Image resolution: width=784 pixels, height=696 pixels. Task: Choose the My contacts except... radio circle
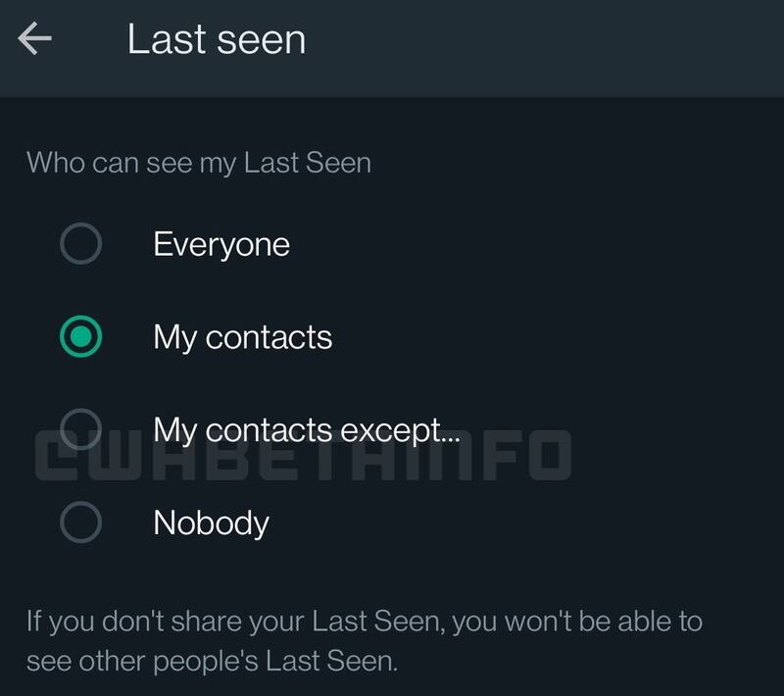80,429
